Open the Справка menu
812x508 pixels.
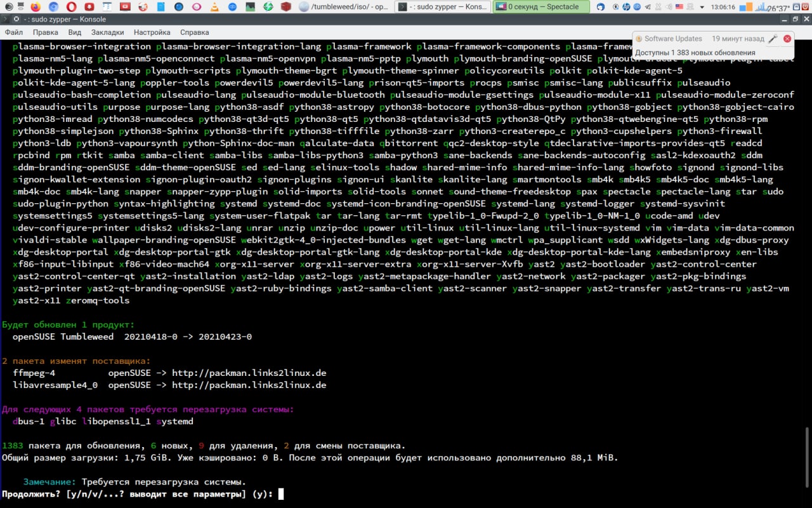click(195, 32)
